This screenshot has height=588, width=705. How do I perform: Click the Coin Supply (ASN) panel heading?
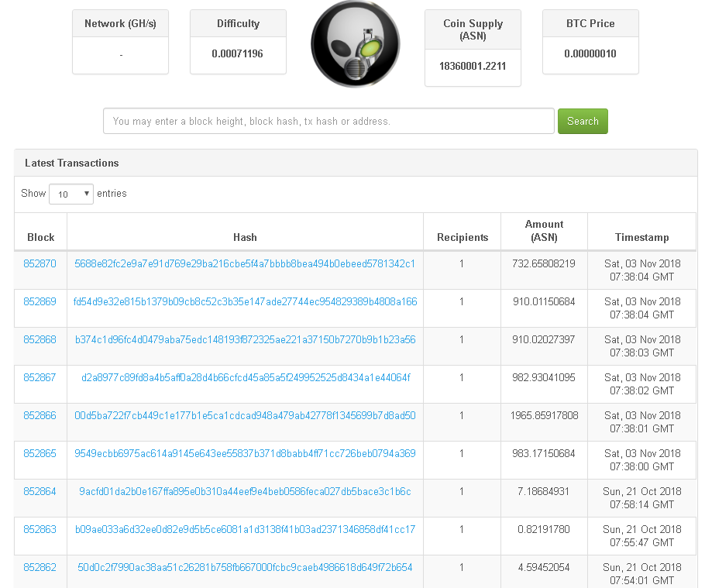click(473, 29)
